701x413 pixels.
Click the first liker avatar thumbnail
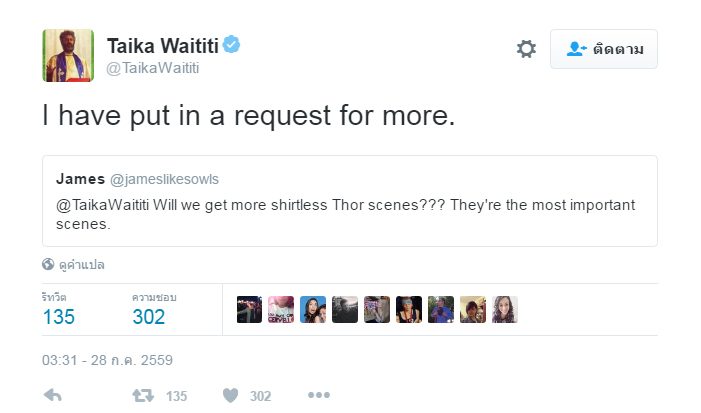coord(249,309)
